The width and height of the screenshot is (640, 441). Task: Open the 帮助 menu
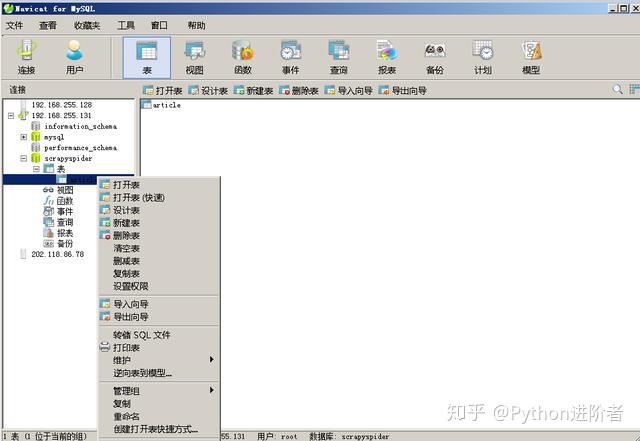[196, 25]
